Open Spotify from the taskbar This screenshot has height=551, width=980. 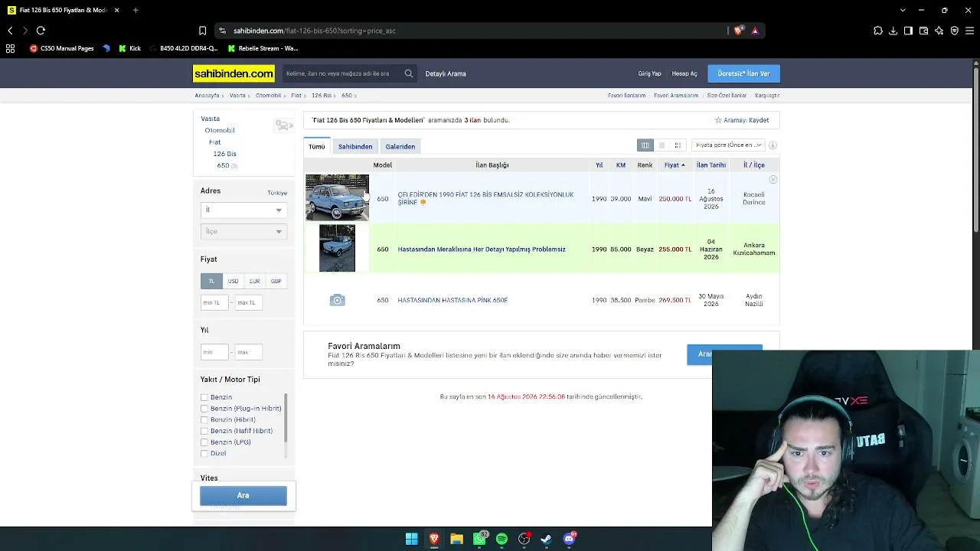501,539
